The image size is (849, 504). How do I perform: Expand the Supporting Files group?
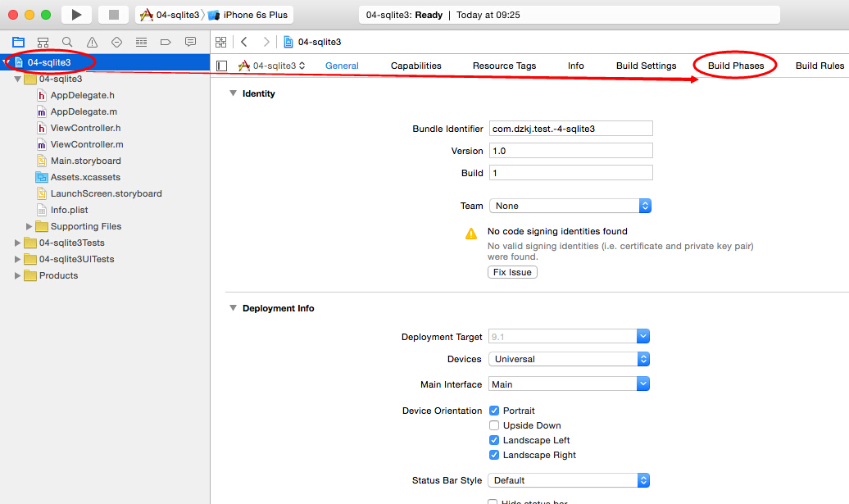[x=30, y=226]
